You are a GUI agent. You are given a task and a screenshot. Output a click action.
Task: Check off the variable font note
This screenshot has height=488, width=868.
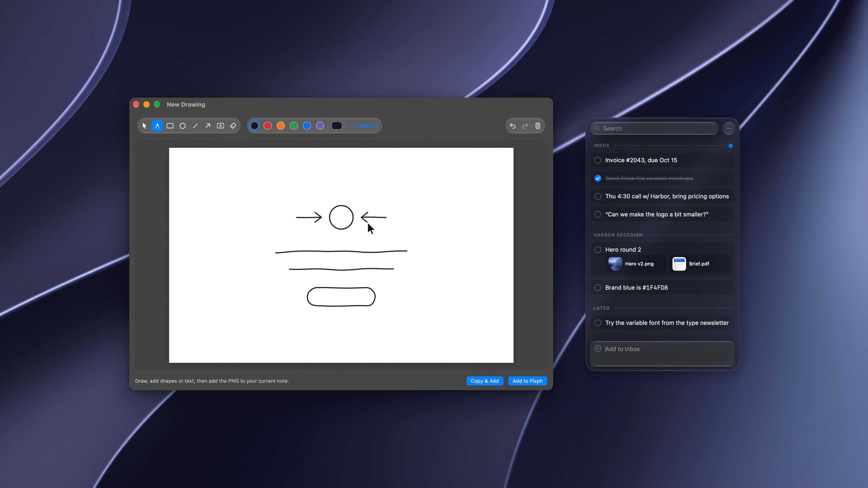pyautogui.click(x=598, y=323)
